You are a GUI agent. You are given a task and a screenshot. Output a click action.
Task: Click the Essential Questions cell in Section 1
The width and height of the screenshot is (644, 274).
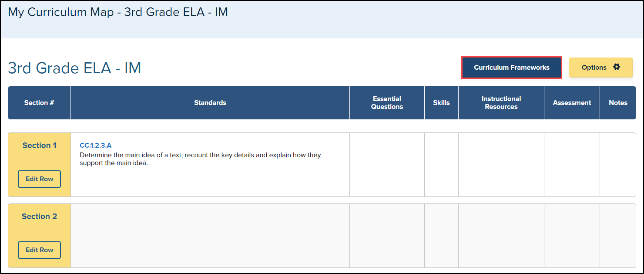[387, 165]
